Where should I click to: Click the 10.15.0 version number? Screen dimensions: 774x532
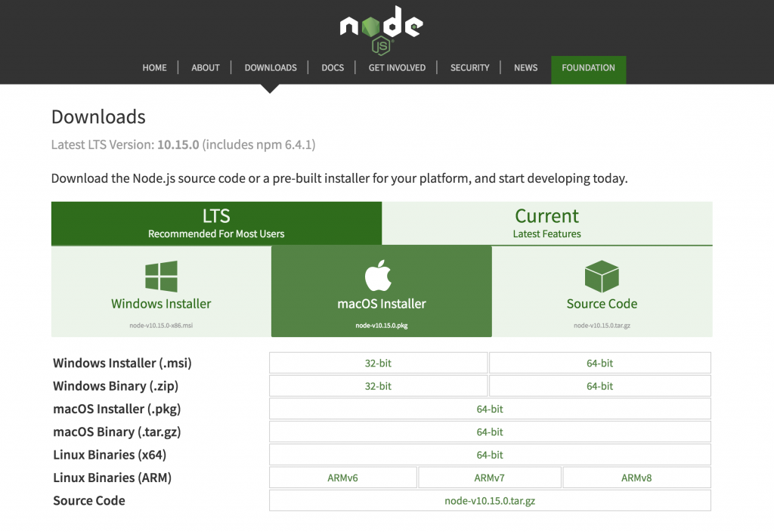pos(178,144)
